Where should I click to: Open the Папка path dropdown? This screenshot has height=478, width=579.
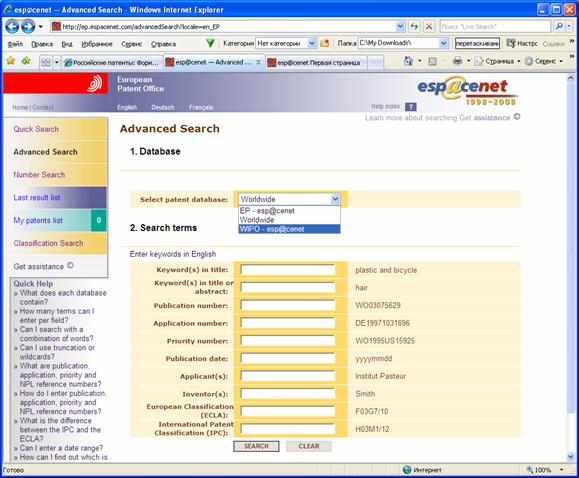[443, 44]
